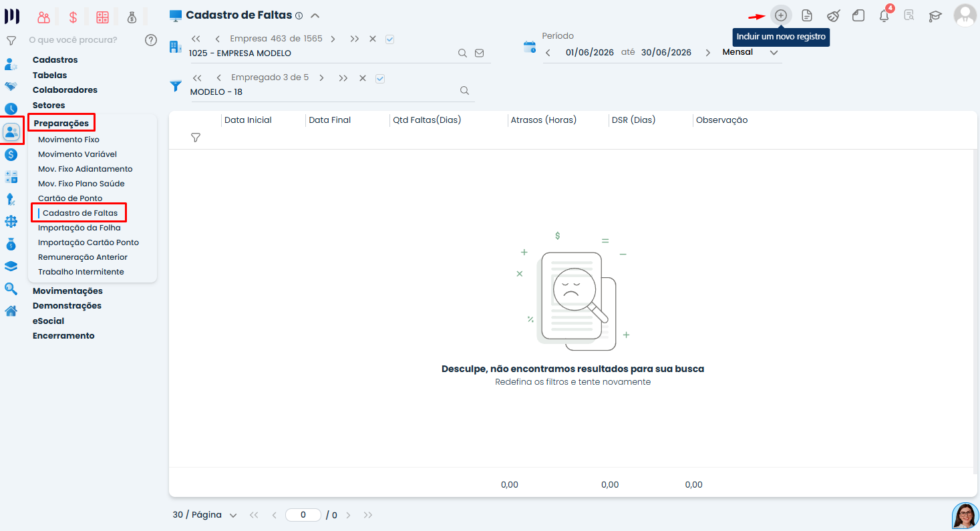Click the envelope icon in Empresa field

[479, 53]
